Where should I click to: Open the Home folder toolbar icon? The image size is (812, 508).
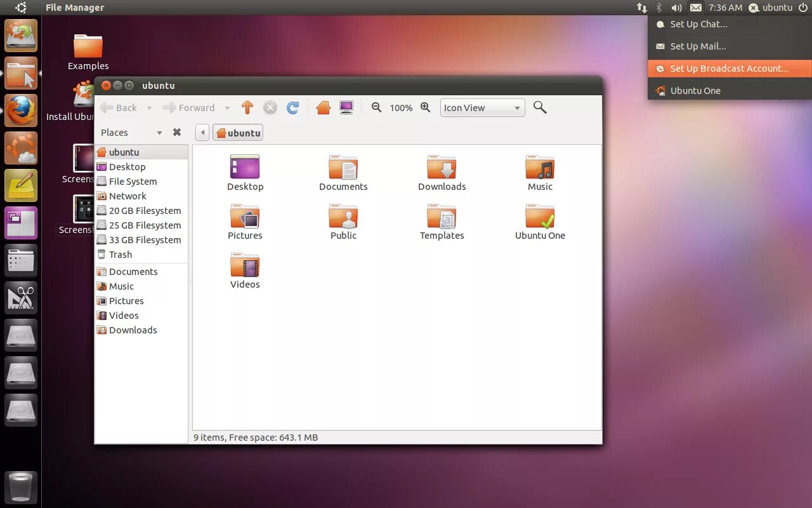click(324, 108)
